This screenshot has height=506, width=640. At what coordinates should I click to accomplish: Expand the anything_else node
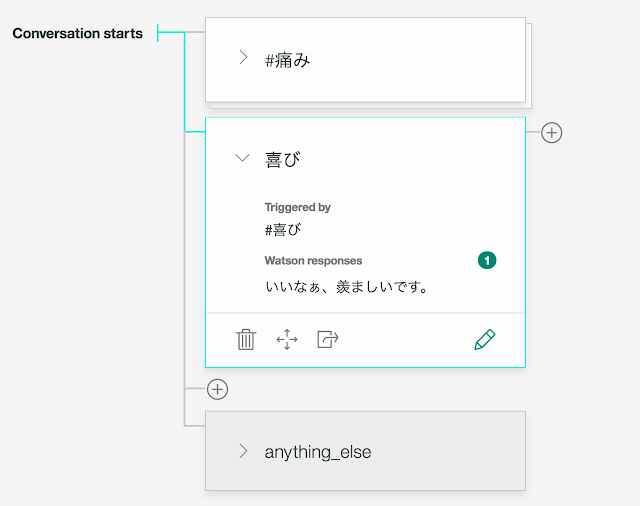tap(243, 451)
